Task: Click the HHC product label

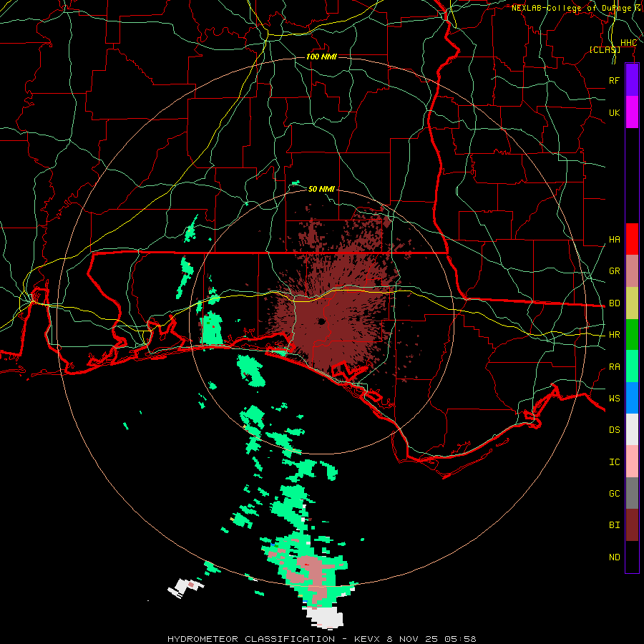Action: [x=628, y=43]
